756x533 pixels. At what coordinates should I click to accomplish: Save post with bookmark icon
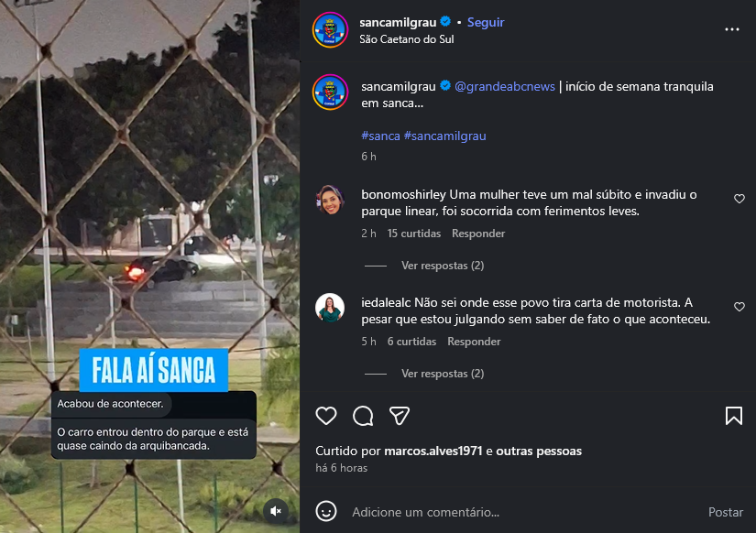(x=733, y=416)
